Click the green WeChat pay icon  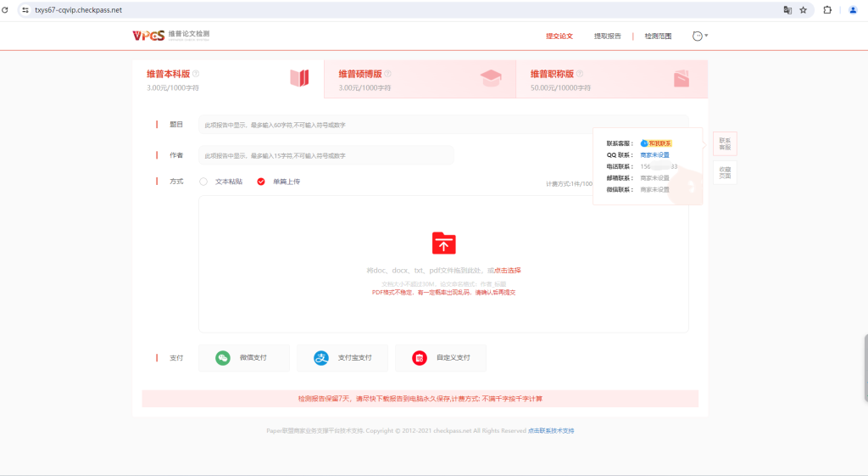click(x=222, y=358)
